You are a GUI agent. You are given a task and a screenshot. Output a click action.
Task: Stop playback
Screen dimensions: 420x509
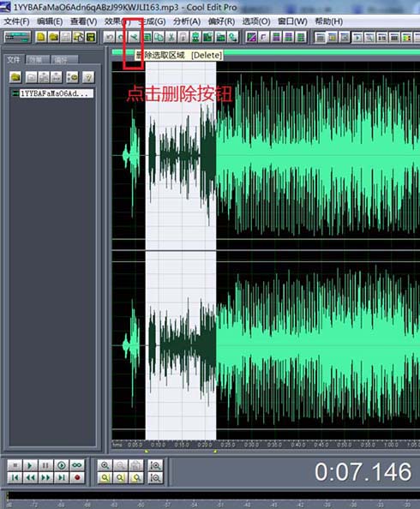[15, 465]
